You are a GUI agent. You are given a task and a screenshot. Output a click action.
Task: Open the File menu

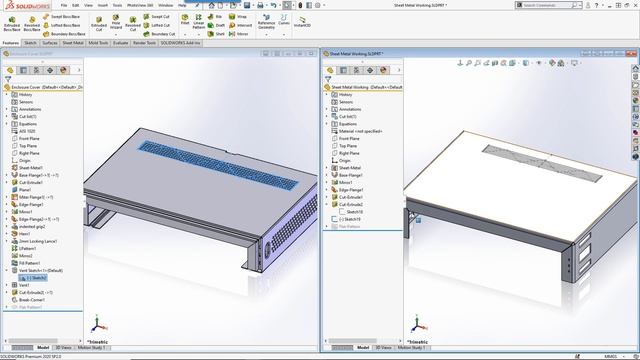point(64,5)
